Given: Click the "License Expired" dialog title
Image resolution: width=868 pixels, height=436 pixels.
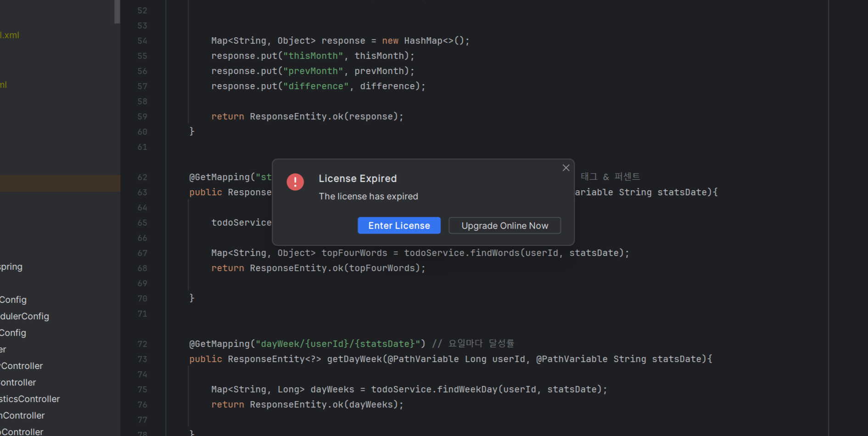Looking at the screenshot, I should [x=358, y=179].
